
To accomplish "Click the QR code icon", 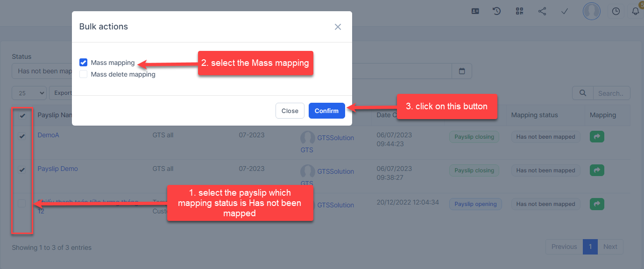I will (x=519, y=11).
